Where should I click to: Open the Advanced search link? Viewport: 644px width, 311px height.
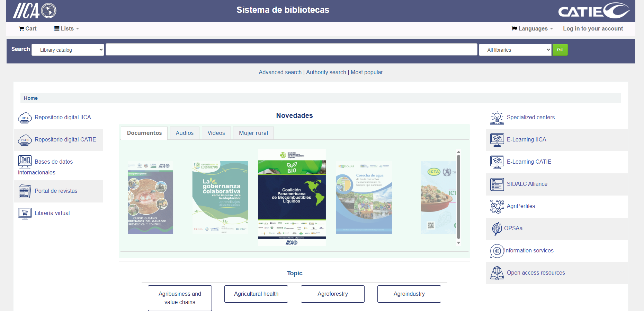point(280,72)
